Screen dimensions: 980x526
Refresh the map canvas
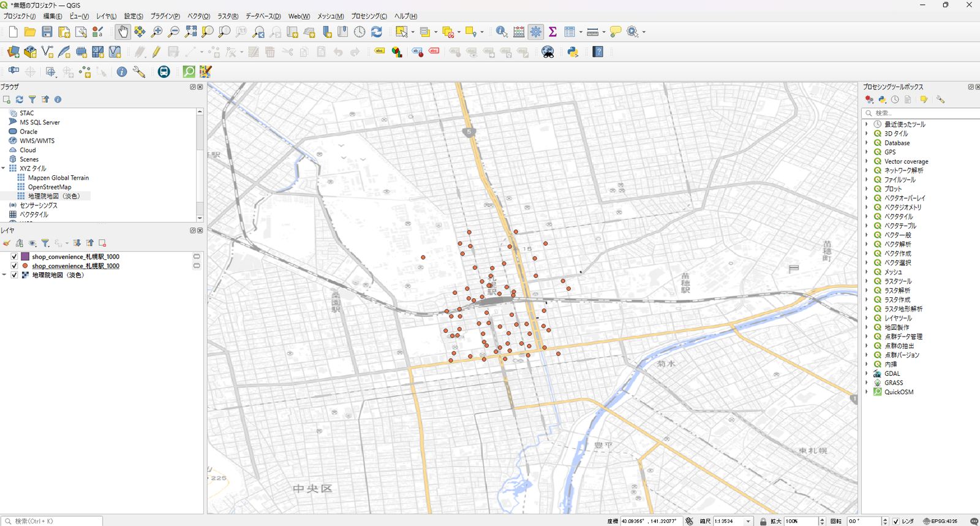point(377,32)
